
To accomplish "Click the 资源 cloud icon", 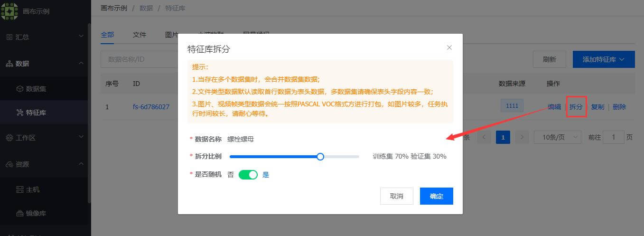I will tap(9, 164).
